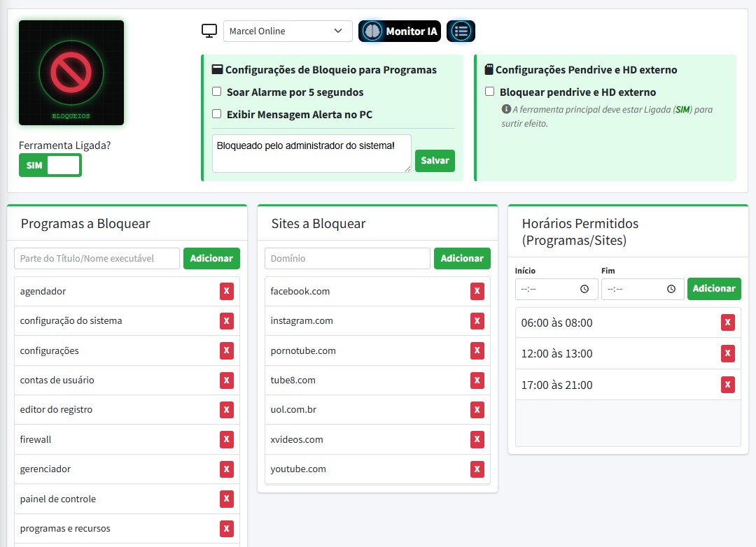Remove the 17:00 às 21:00 time slot
756x547 pixels.
pyautogui.click(x=727, y=385)
